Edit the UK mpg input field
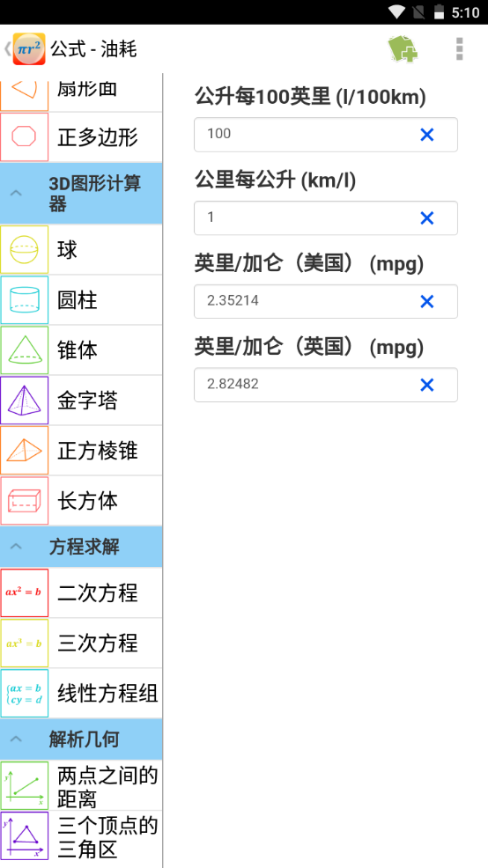The width and height of the screenshot is (488, 868). [326, 385]
